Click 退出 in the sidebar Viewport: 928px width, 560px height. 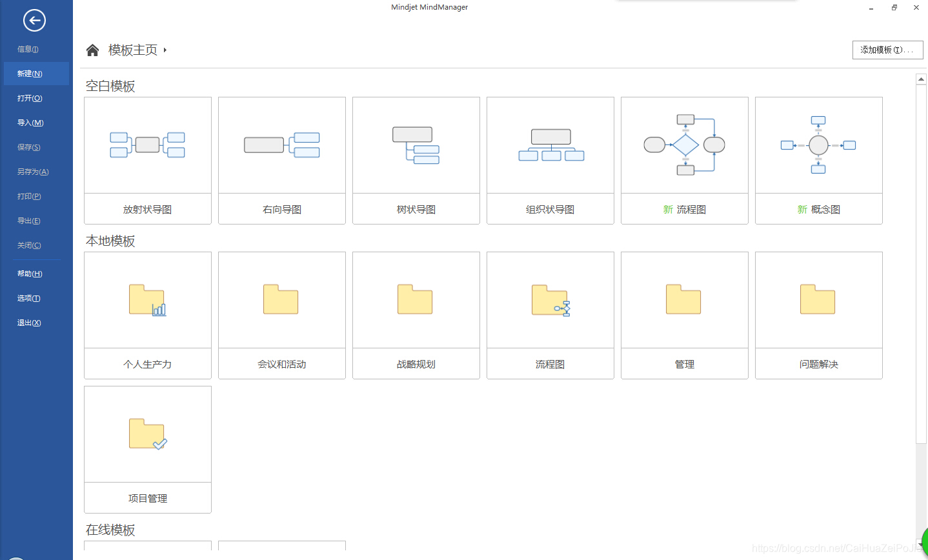click(29, 323)
